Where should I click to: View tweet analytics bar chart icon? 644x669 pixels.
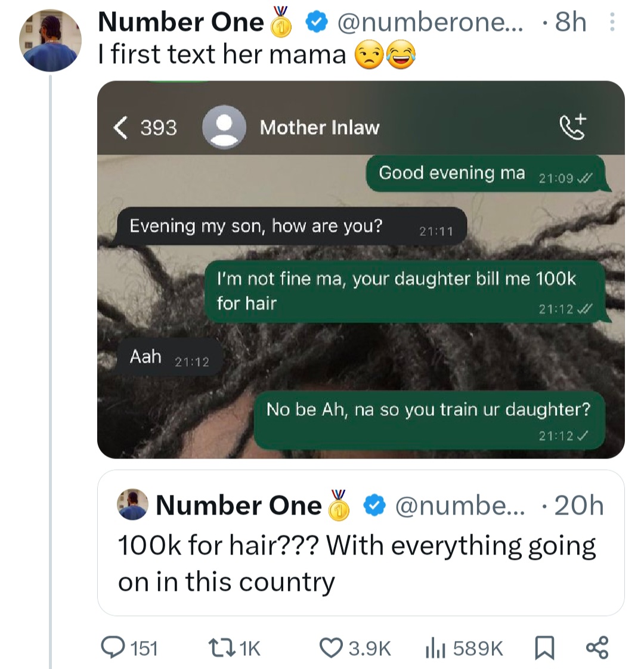pos(435,648)
